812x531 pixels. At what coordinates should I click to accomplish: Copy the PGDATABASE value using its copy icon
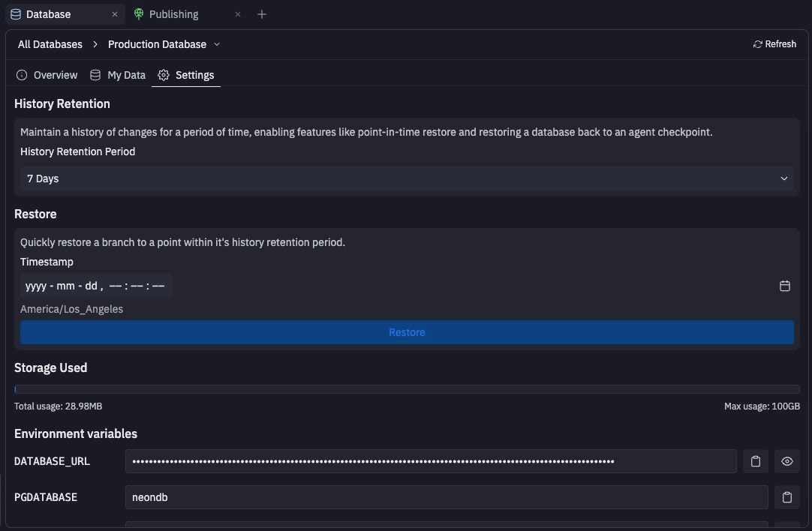(786, 496)
